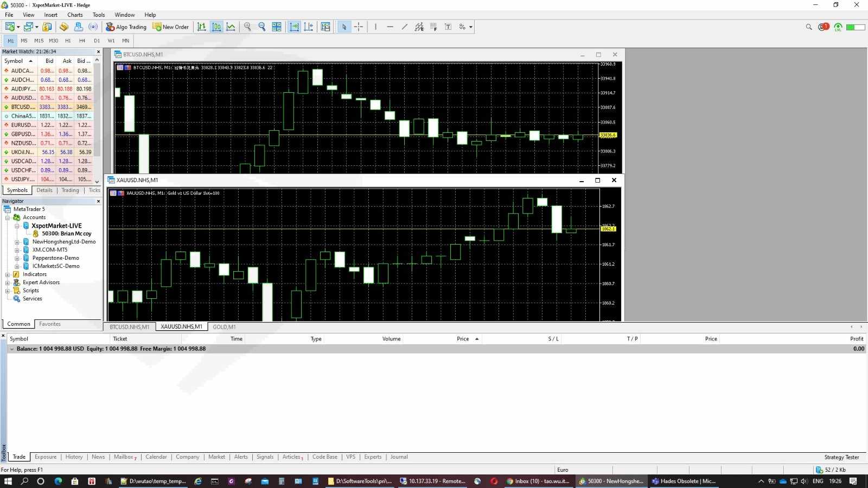Switch to Details tab in Market Watch

pyautogui.click(x=44, y=190)
